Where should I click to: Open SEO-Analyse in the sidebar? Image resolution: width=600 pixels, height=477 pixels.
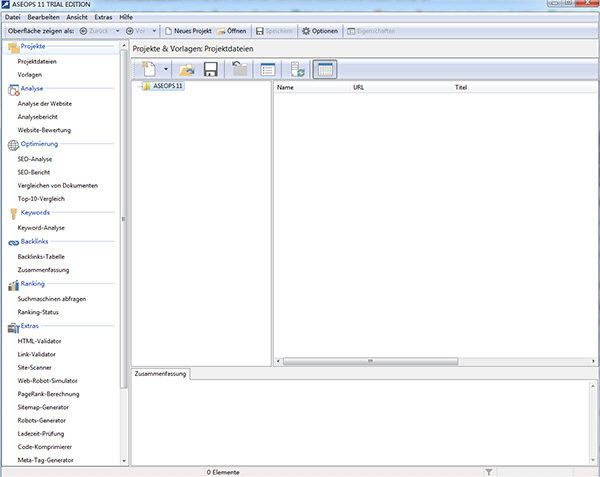tap(35, 159)
